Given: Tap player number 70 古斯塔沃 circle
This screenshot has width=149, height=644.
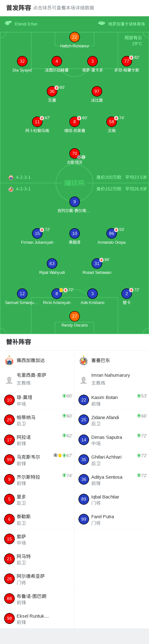Looking at the screenshot, I should 75,153.
